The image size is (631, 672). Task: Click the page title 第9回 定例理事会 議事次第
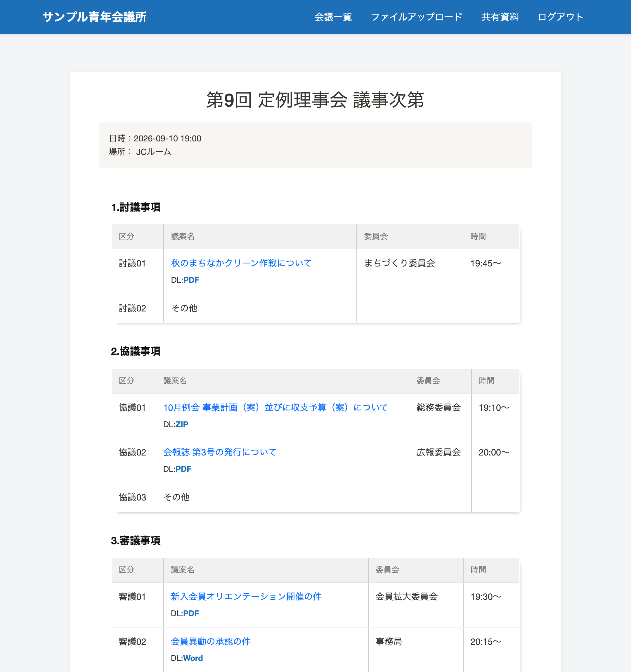pyautogui.click(x=315, y=100)
